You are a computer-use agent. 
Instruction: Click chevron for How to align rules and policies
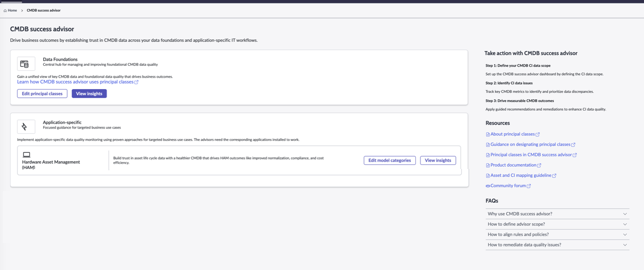coord(625,235)
